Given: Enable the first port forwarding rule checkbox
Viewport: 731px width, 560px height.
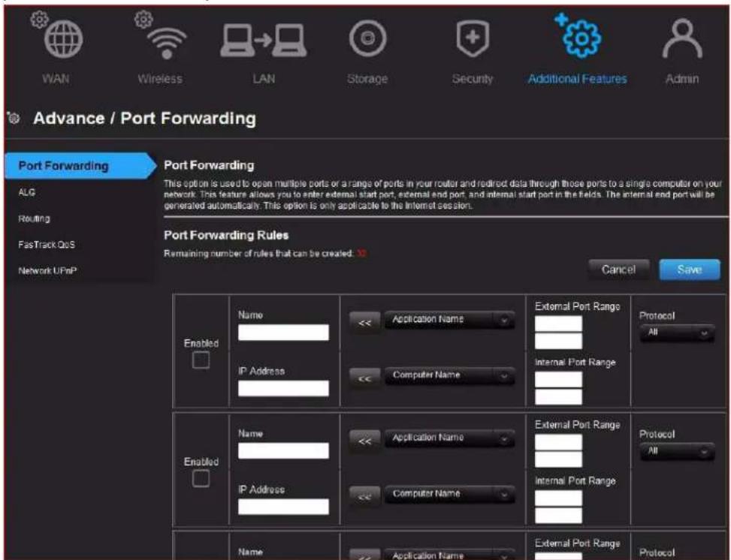Looking at the screenshot, I should click(201, 360).
